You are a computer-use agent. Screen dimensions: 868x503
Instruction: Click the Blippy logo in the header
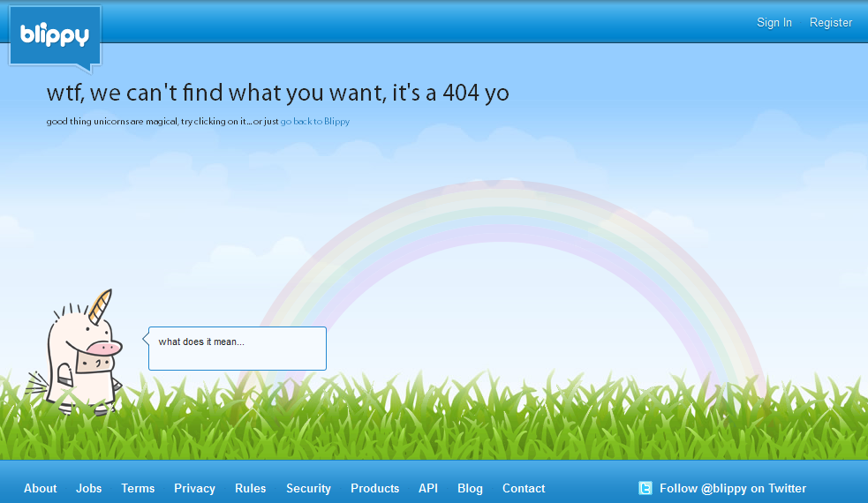tap(55, 39)
